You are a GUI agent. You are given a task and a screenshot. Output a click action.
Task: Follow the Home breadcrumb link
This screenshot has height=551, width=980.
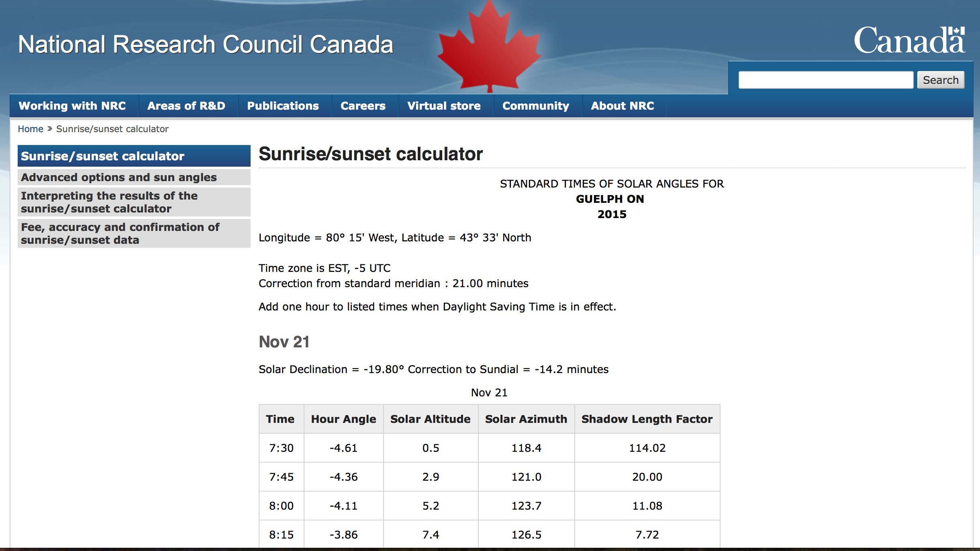(31, 129)
